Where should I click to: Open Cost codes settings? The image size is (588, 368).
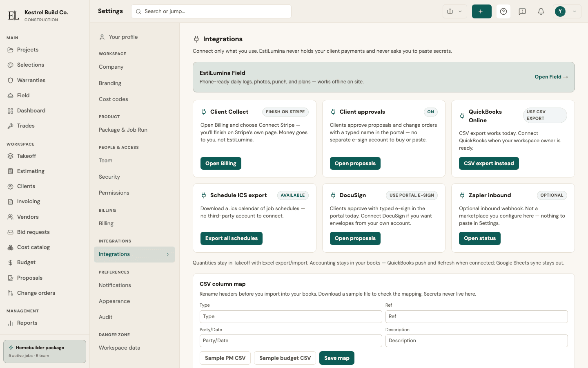[134, 99]
